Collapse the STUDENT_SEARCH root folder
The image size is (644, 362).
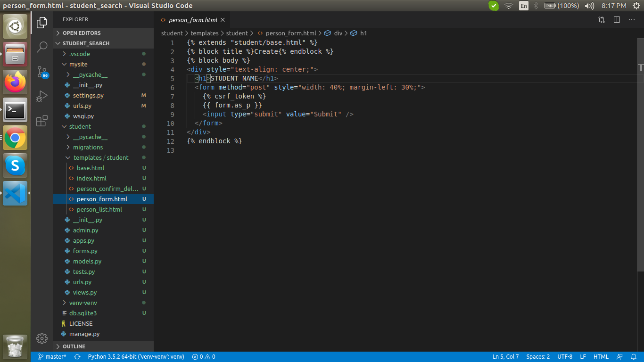pyautogui.click(x=104, y=43)
